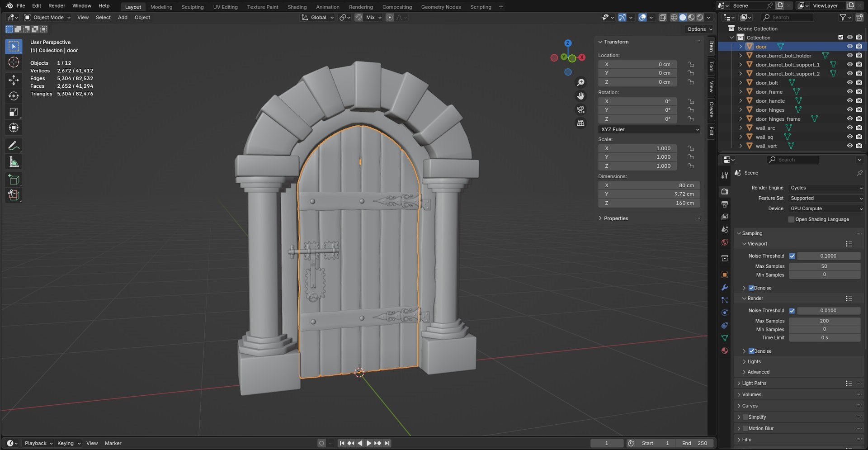Screen dimensions: 868x450
Task: Toggle the camera view icon
Action: pyautogui.click(x=580, y=109)
